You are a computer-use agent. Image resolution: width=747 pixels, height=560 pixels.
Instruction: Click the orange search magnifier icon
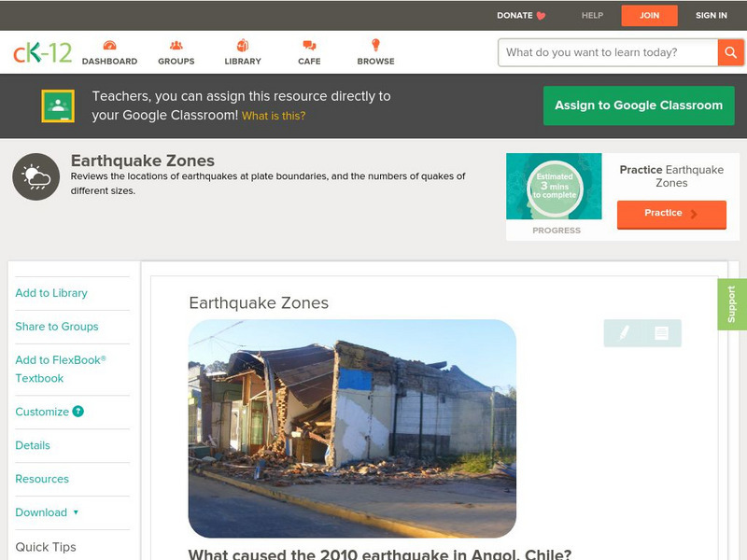(732, 52)
